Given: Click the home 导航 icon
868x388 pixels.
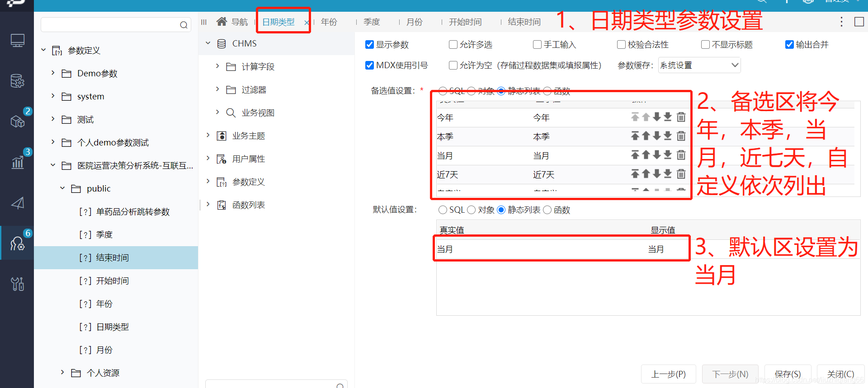Looking at the screenshot, I should pos(222,21).
